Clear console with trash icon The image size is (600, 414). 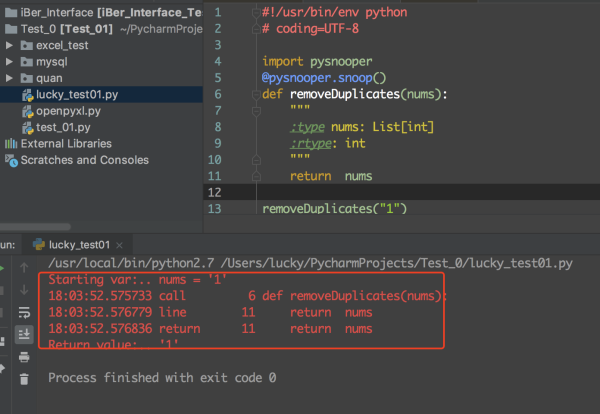(24, 379)
